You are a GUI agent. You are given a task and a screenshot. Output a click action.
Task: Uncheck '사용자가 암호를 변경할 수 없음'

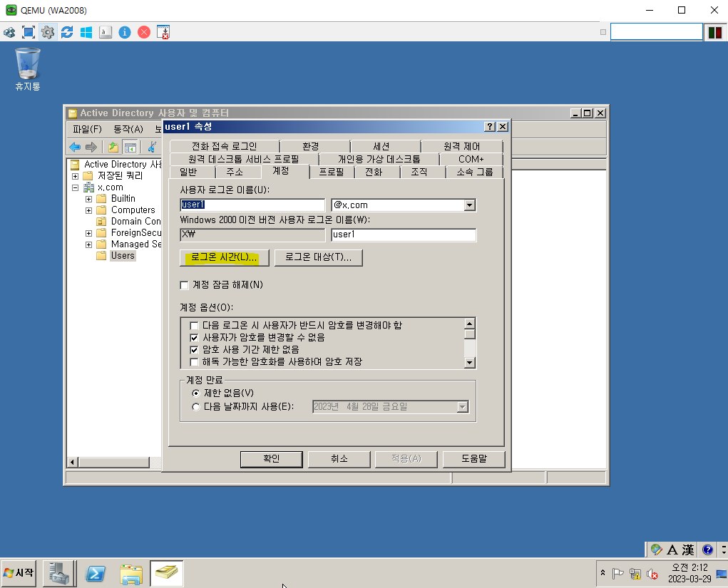click(194, 338)
